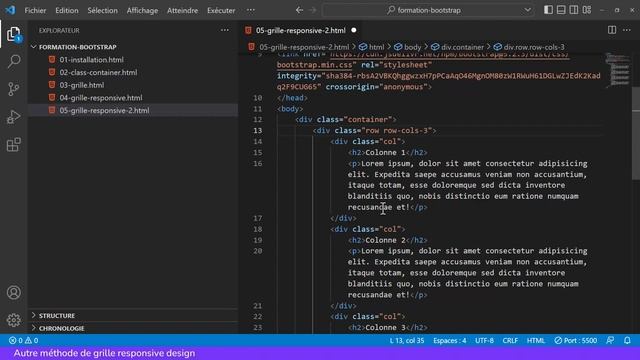This screenshot has height=360, width=640.
Task: Click the div.row.row-cols-3 breadcrumb item
Action: click(x=529, y=47)
